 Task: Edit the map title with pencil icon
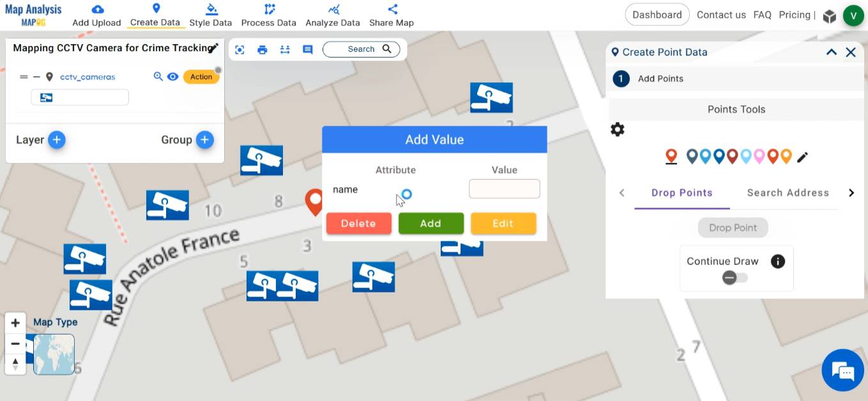pyautogui.click(x=214, y=48)
